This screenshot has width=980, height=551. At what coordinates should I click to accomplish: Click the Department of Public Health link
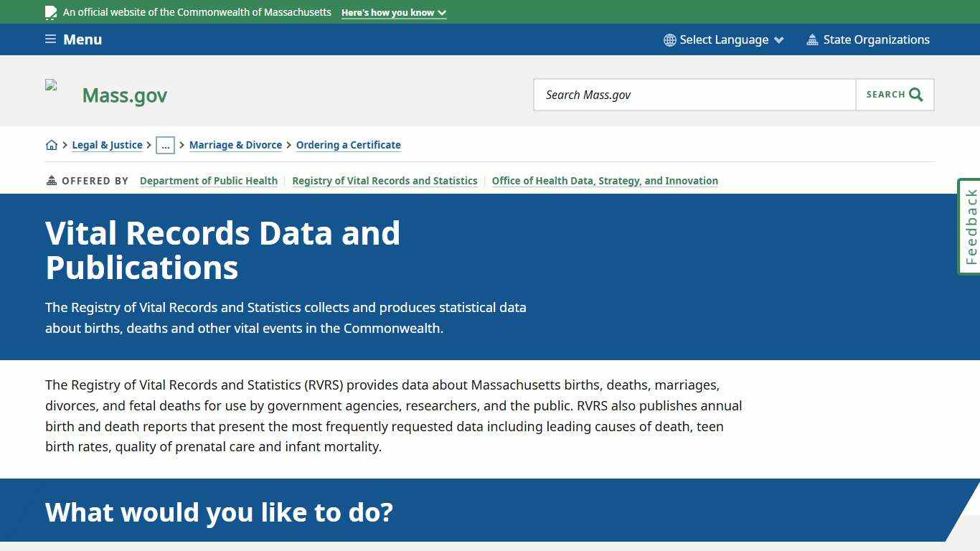208,181
